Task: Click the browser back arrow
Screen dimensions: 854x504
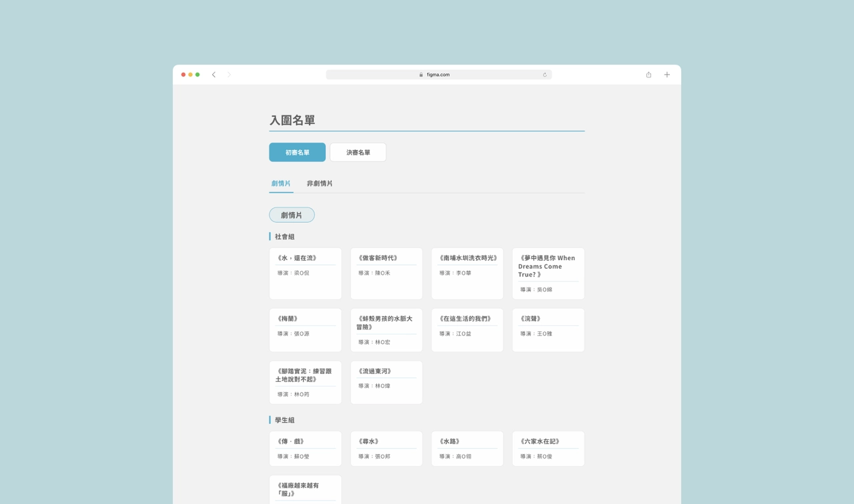Action: (213, 75)
